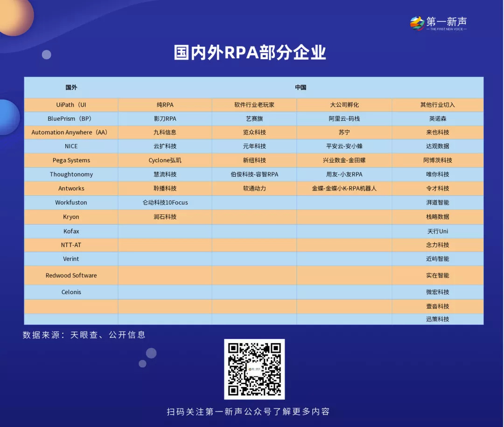This screenshot has width=504, height=427.
Task: Click the 迅策科技 cell
Action: (x=437, y=319)
